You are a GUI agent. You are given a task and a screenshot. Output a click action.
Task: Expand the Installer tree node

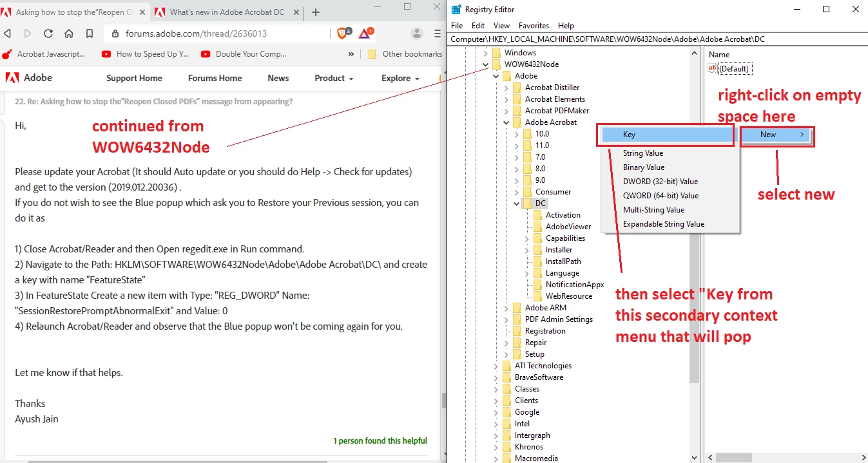[x=526, y=250]
